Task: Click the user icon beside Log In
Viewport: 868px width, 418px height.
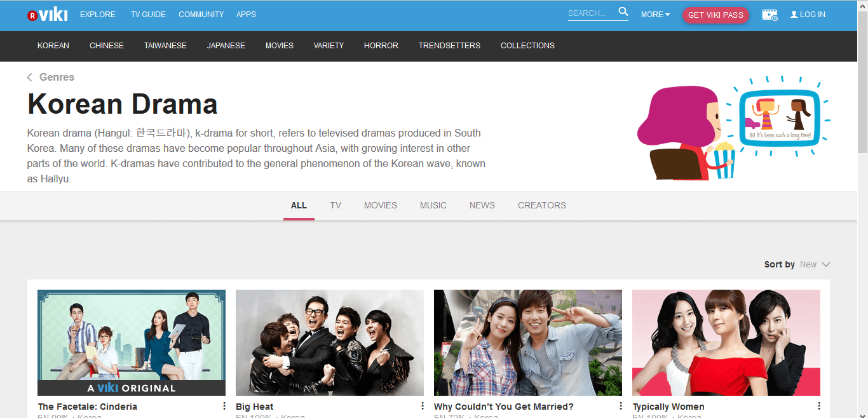Action: coord(794,14)
